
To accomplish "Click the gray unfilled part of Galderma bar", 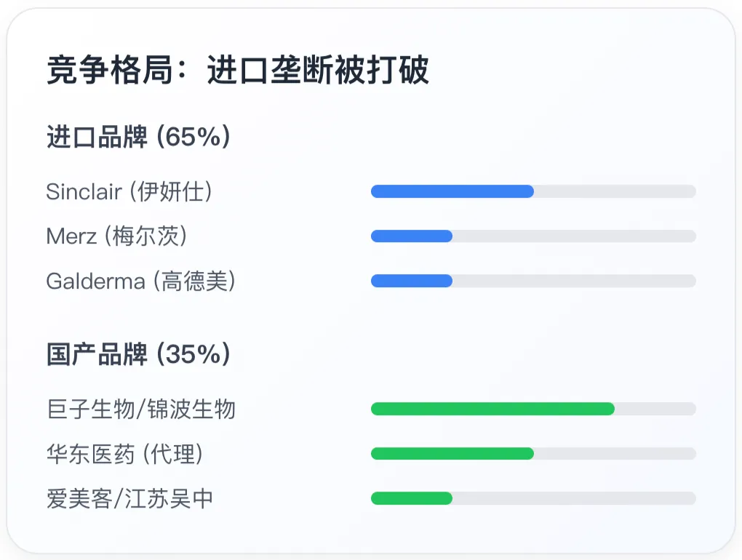I will [575, 281].
